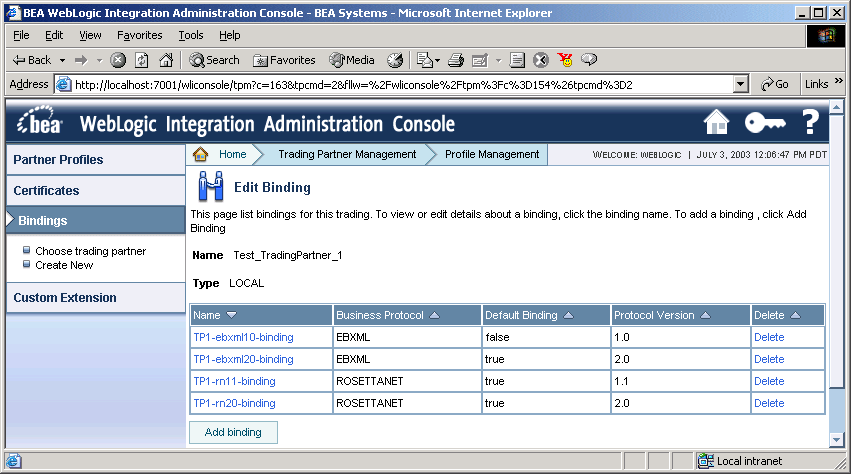Sort by Business Protocol column arrow
This screenshot has width=851, height=474.
coord(434,315)
